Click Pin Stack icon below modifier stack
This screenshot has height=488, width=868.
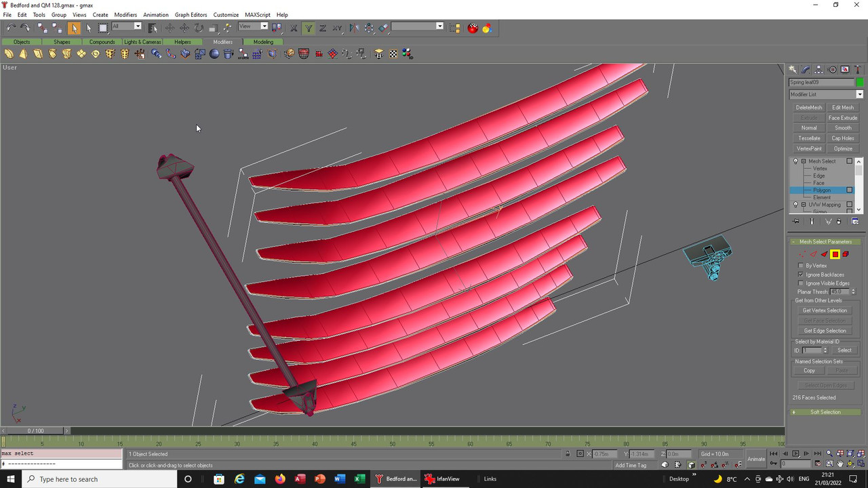tap(795, 222)
